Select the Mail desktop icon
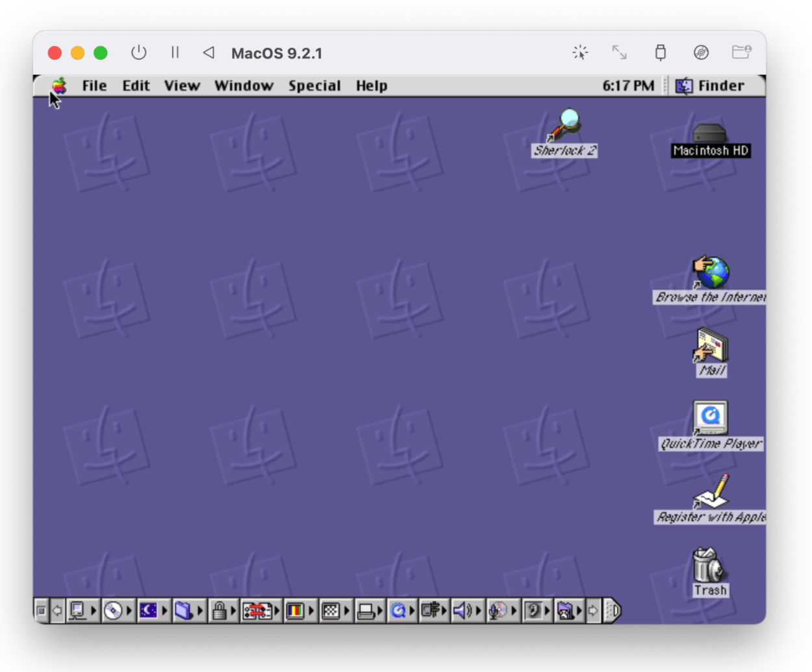This screenshot has height=672, width=812. 711,345
